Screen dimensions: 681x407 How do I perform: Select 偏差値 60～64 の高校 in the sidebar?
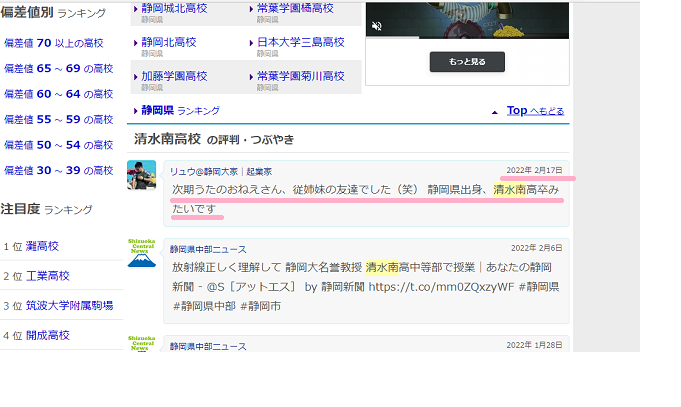click(59, 94)
